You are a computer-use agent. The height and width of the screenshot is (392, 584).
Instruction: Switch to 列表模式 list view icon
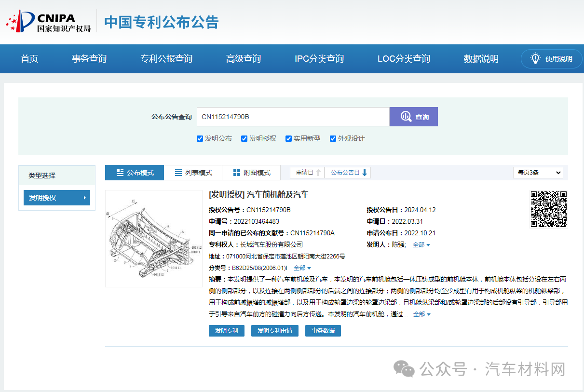coord(178,173)
